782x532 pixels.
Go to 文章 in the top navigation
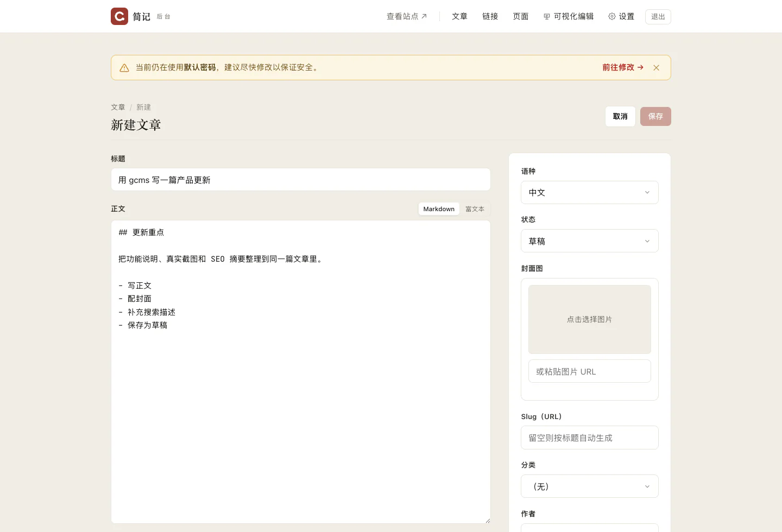(x=459, y=16)
